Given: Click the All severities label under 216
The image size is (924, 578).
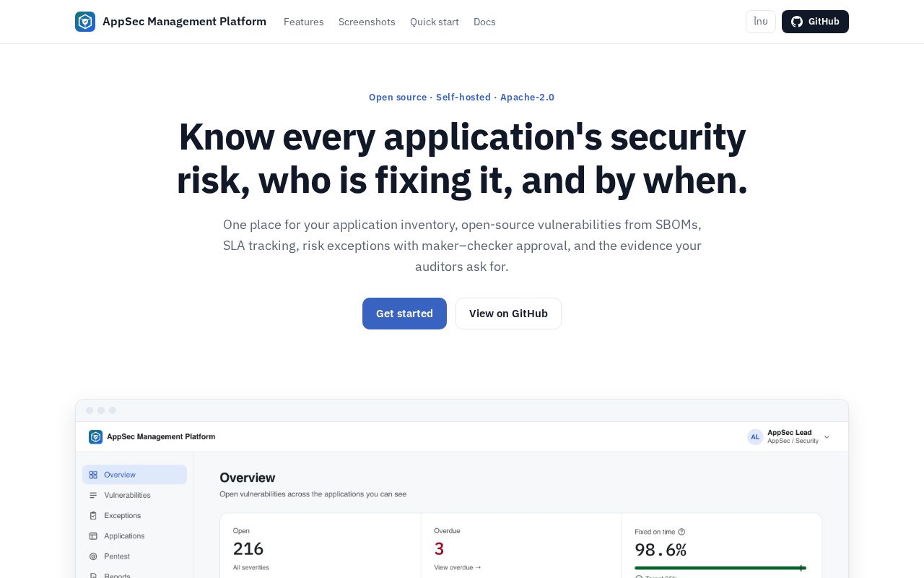Looking at the screenshot, I should coord(251,567).
